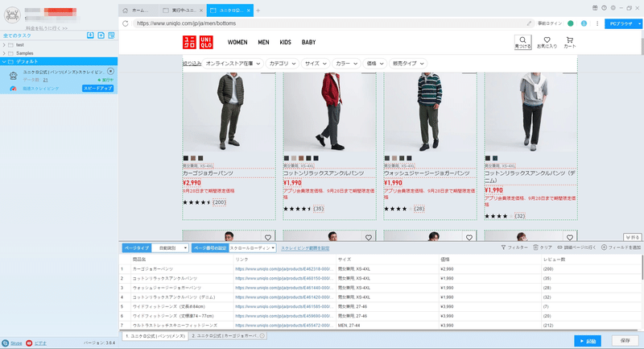Select first color swatch under カーゴジョガーパンツ
The image size is (644, 349).
tap(186, 158)
